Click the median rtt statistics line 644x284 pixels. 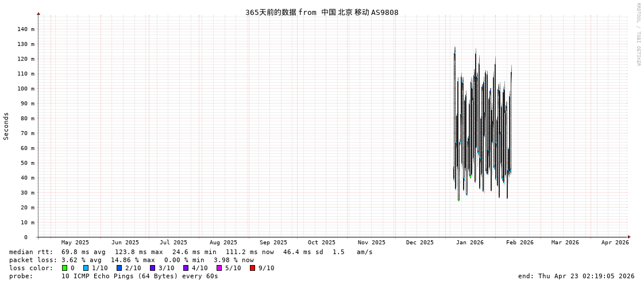pyautogui.click(x=191, y=252)
